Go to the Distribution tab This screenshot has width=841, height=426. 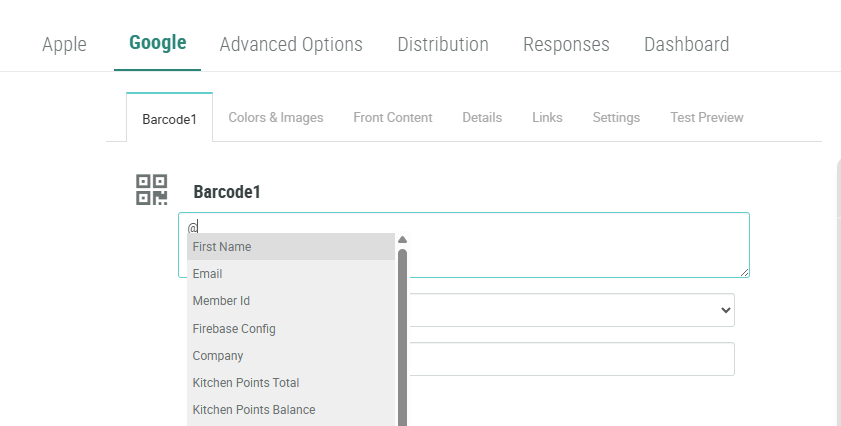[x=443, y=45]
